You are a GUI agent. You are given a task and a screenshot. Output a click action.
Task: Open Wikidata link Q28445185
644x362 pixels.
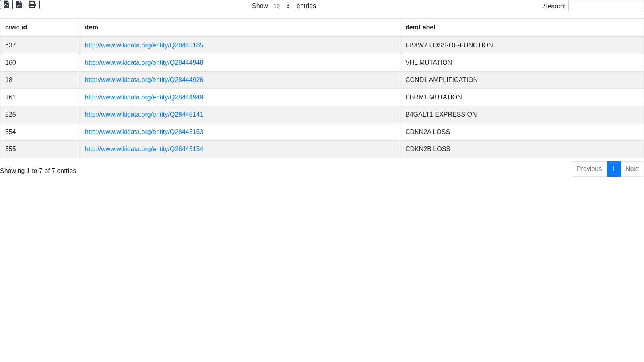coord(144,45)
